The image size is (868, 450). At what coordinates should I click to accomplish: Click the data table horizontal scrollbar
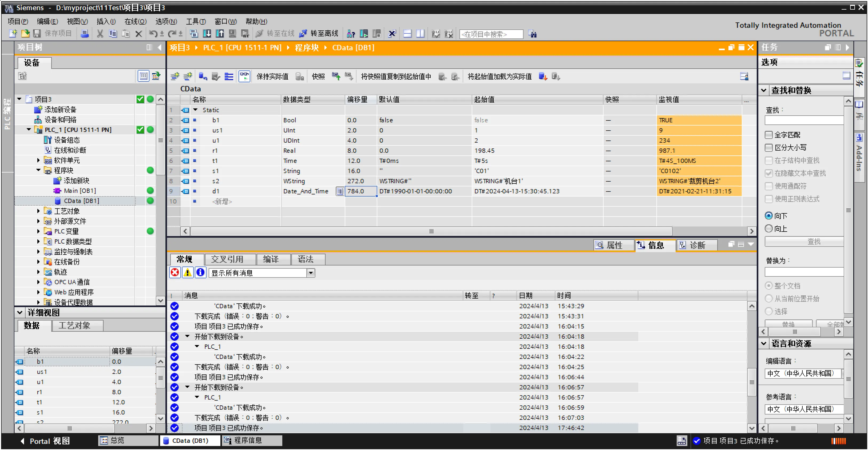click(x=431, y=231)
